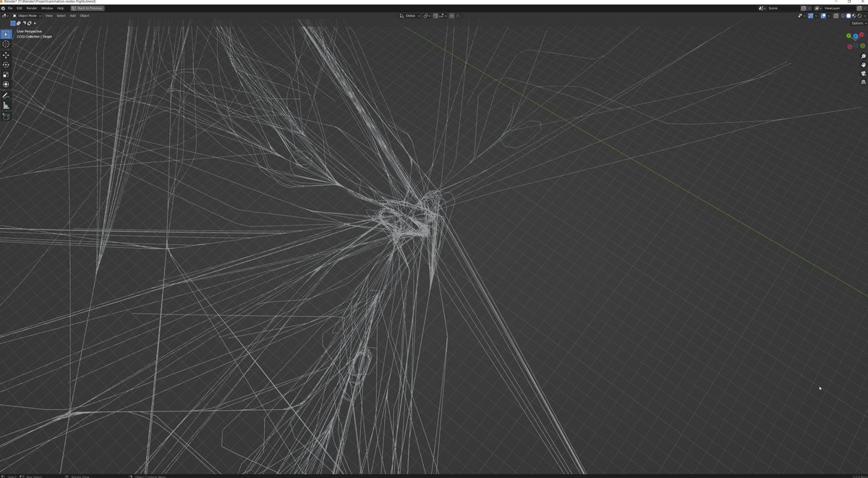The height and width of the screenshot is (478, 868).
Task: Switch to solid viewport shading
Action: coord(848,16)
